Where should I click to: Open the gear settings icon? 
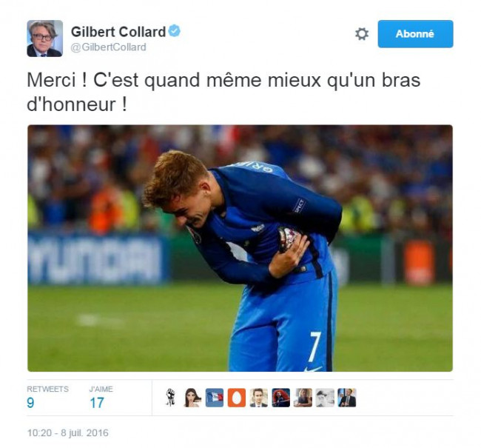(362, 34)
